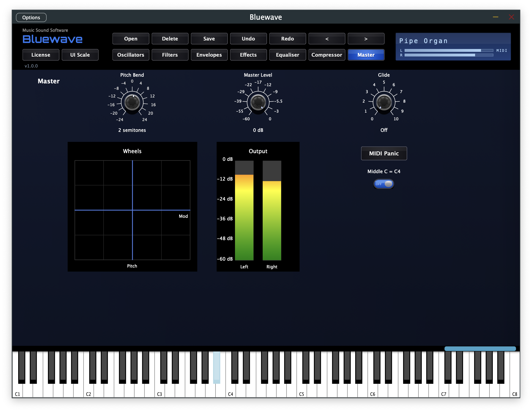Minimize the Bluewave window

[495, 17]
